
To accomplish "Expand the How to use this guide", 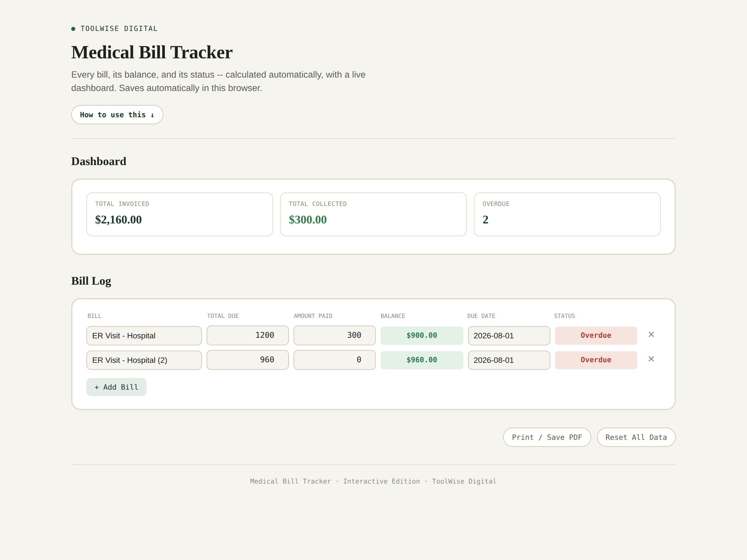I will click(117, 115).
